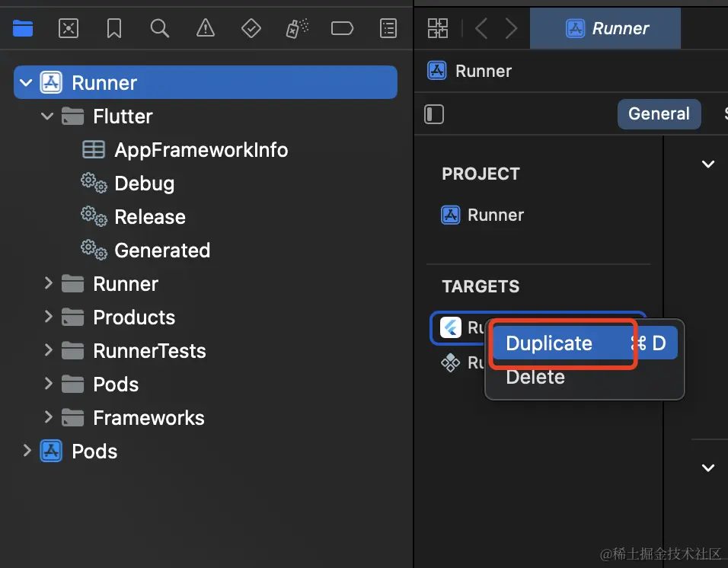Select Runner under PROJECT
Screen dimensions: 728x568
point(482,215)
